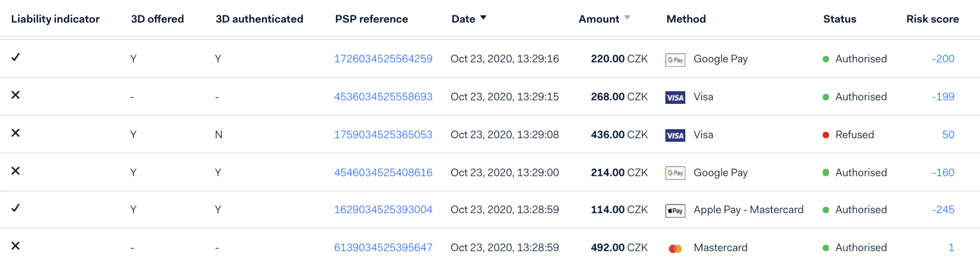Click the Google Pay icon for 214.00 CZK
The width and height of the screenshot is (980, 263).
coord(675,173)
